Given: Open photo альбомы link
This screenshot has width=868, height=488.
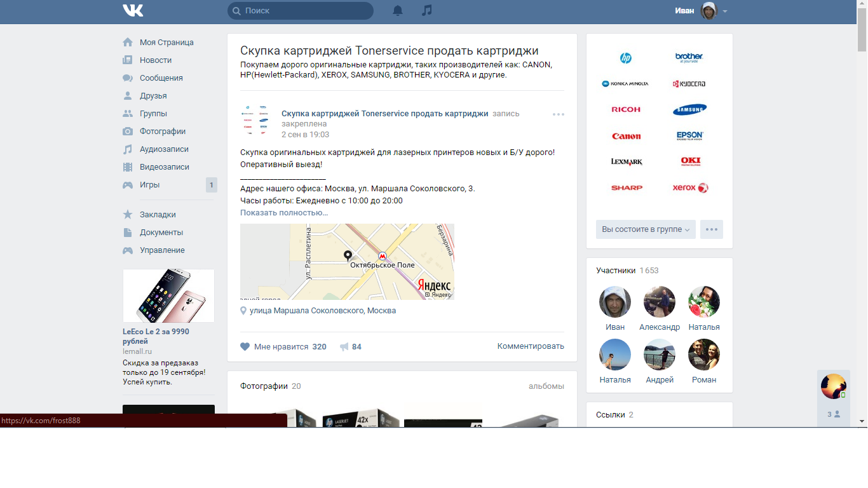Looking at the screenshot, I should tap(546, 386).
